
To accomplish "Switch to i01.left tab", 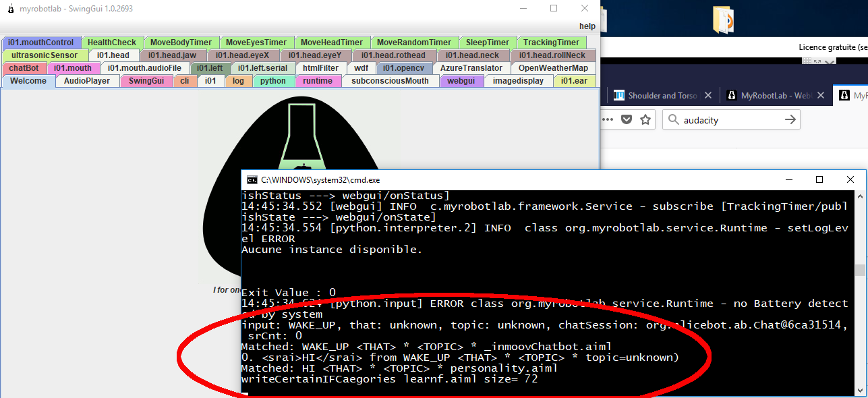I will tap(210, 68).
